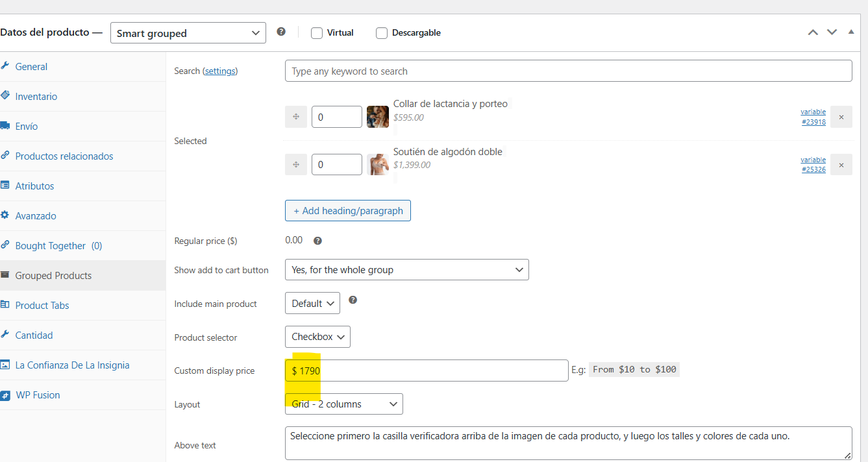Enable the Virtual checkbox
The width and height of the screenshot is (868, 462).
click(x=317, y=33)
